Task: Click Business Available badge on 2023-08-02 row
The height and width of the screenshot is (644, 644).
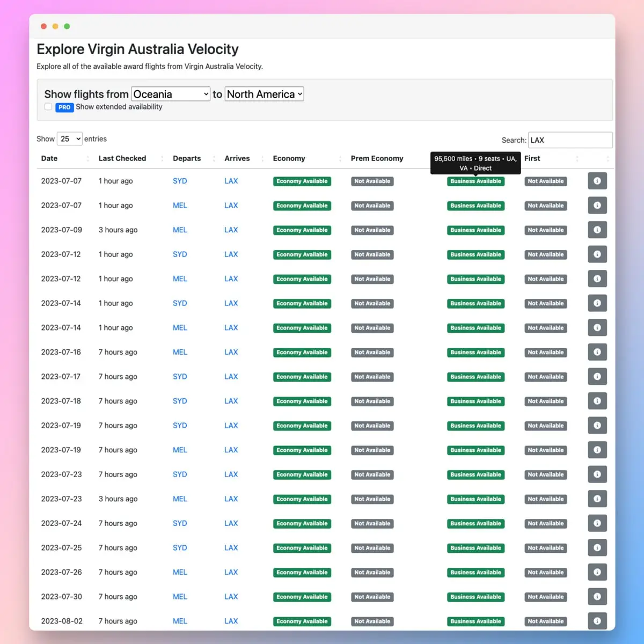Action: pyautogui.click(x=476, y=621)
